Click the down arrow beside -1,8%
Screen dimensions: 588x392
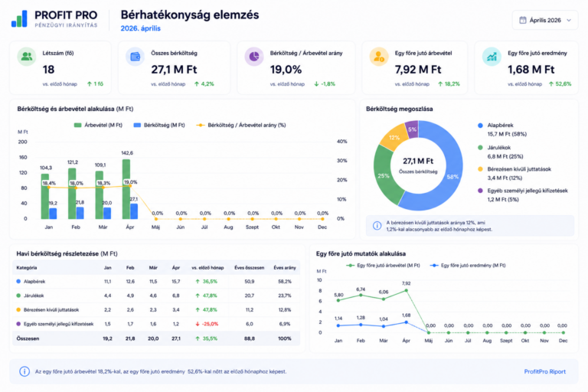(316, 84)
